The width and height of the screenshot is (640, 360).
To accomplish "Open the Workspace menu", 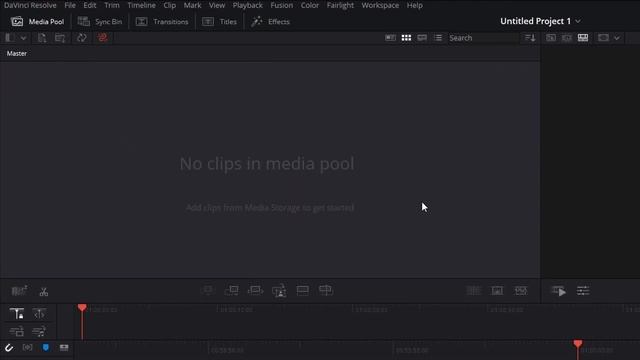I will [x=380, y=5].
